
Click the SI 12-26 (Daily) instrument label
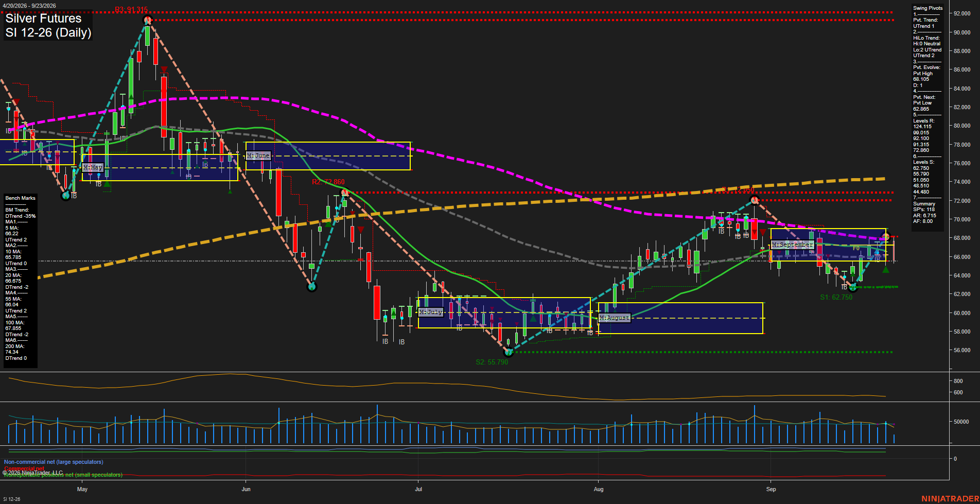48,33
